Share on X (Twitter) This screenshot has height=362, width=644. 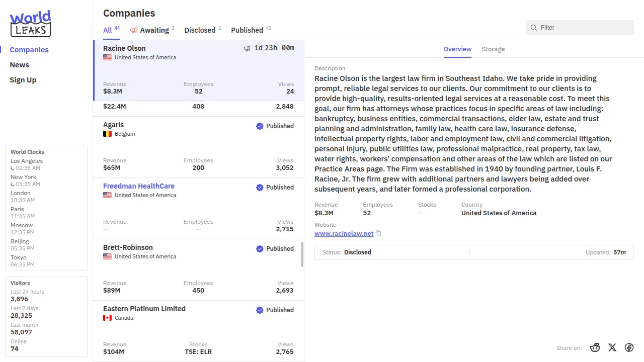(612, 347)
